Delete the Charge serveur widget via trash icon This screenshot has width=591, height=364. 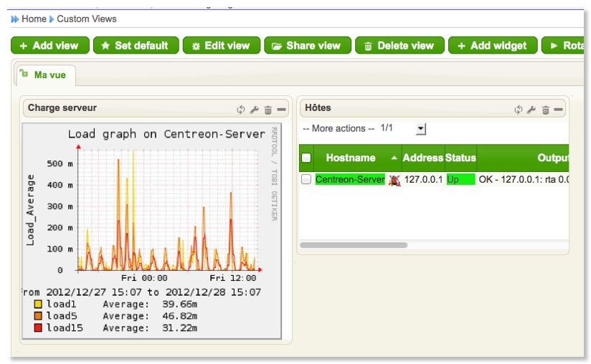(x=268, y=110)
